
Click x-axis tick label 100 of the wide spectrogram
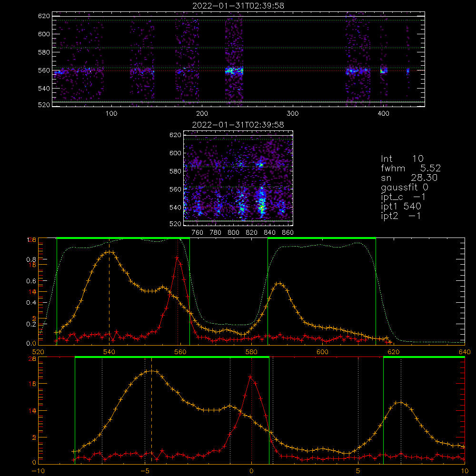[x=111, y=114]
